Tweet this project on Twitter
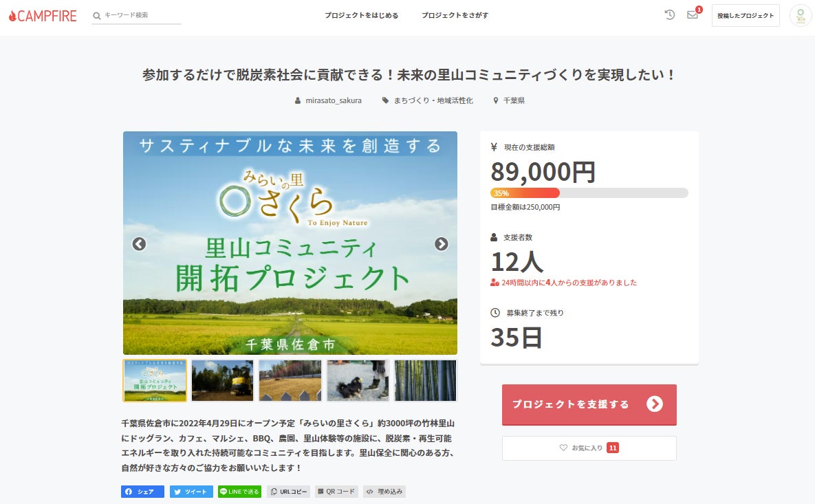The image size is (815, 504). (192, 492)
